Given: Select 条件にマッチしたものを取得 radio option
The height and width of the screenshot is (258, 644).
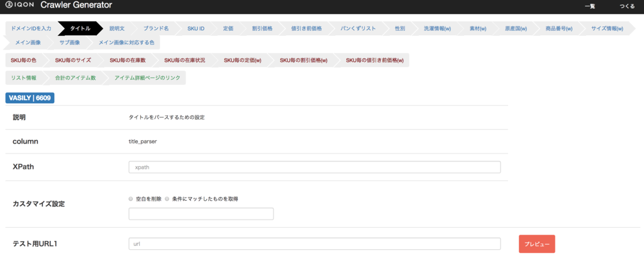Looking at the screenshot, I should coord(167,199).
